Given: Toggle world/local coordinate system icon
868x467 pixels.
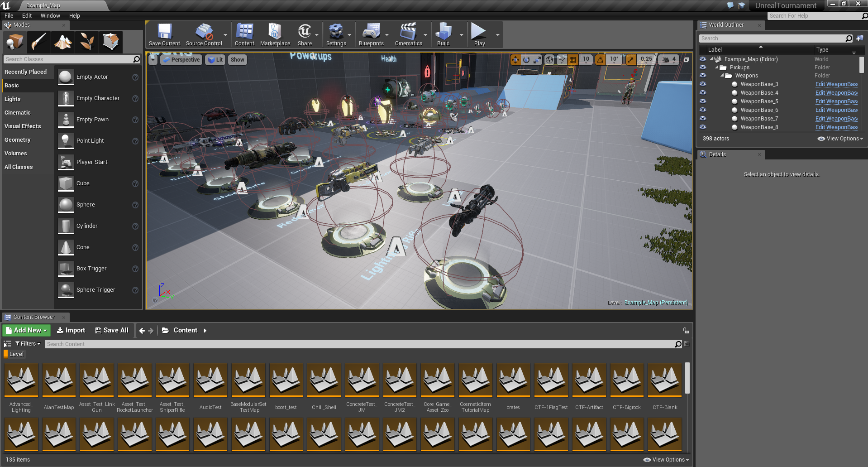Looking at the screenshot, I should (549, 59).
